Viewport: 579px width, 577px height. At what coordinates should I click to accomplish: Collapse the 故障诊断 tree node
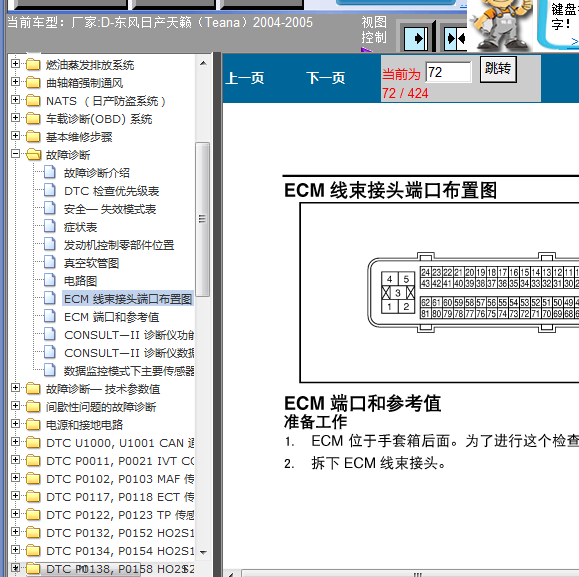pyautogui.click(x=15, y=154)
